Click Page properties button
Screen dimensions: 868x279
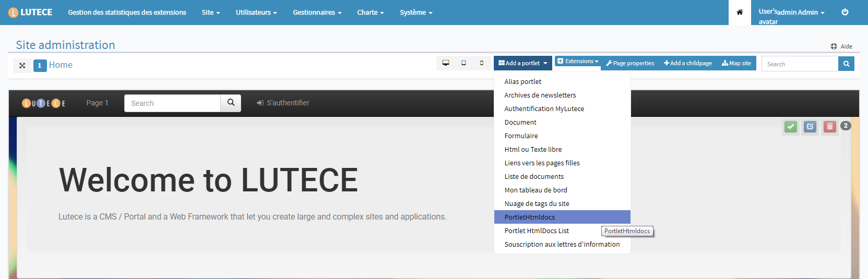pos(630,63)
